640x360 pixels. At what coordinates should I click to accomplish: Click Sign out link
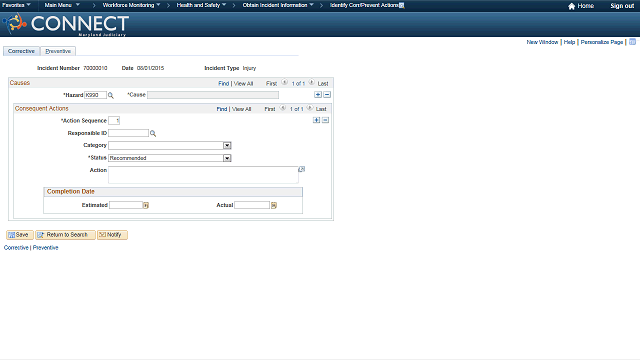[x=622, y=6]
